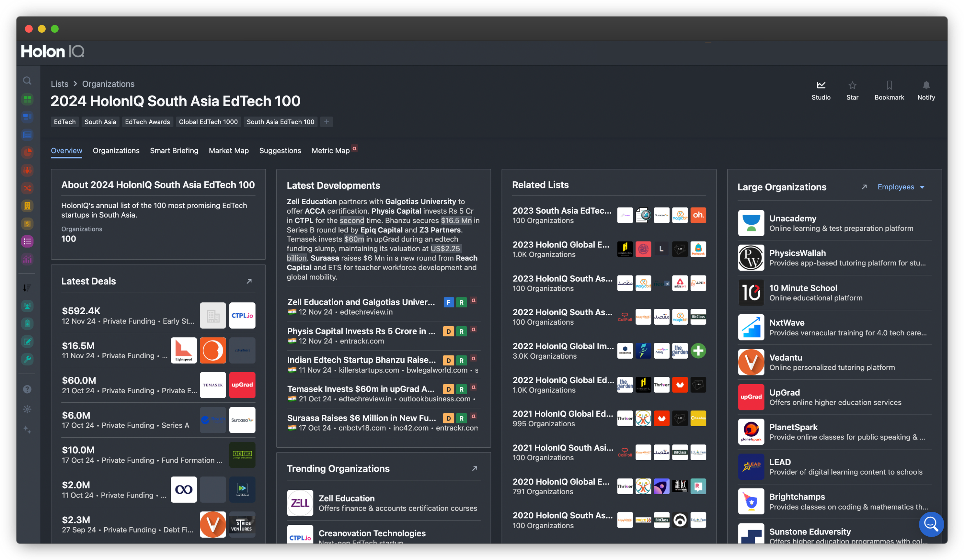The width and height of the screenshot is (964, 560).
Task: Select the purple lists sidebar icon
Action: [x=27, y=241]
